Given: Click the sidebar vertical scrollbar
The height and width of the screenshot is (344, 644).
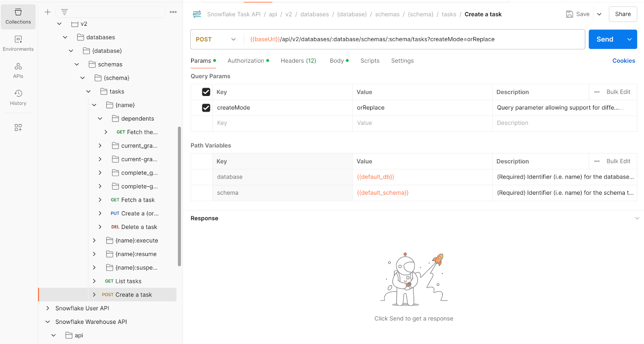Looking at the screenshot, I should (180, 196).
